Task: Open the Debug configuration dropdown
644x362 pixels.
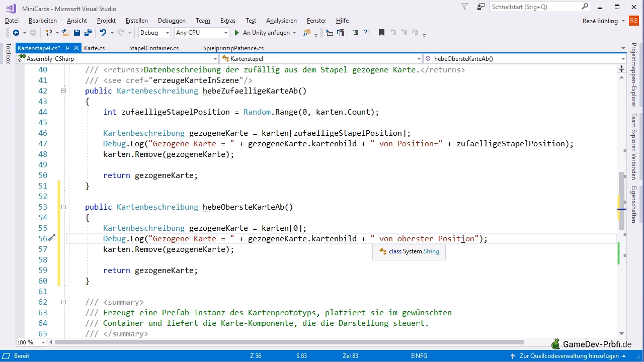Action: tap(154, 33)
